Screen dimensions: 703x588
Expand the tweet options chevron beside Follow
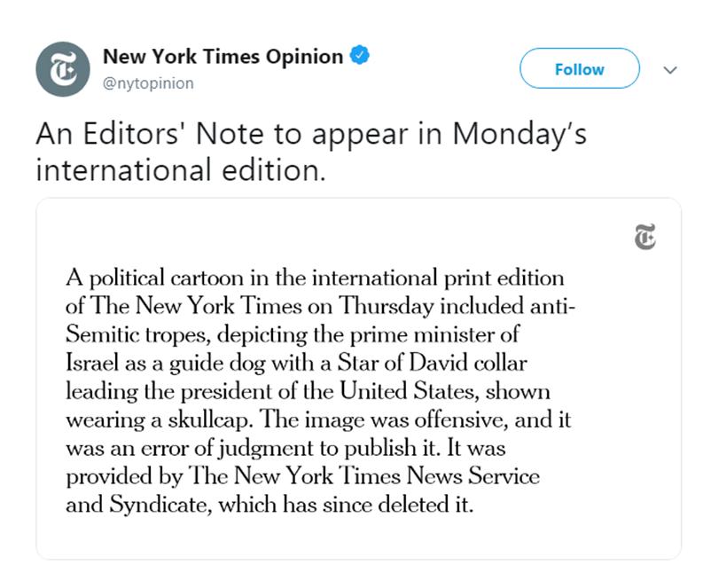(x=670, y=70)
